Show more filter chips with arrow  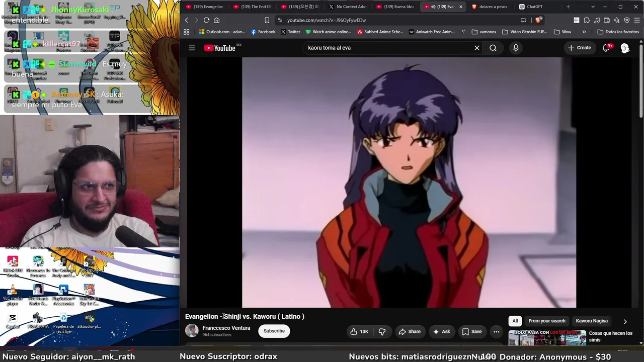[x=625, y=321]
